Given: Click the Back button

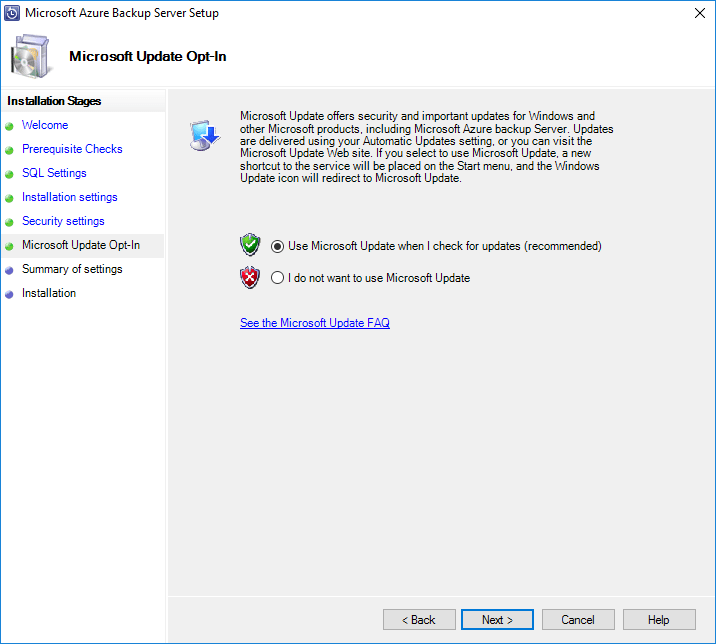Looking at the screenshot, I should pyautogui.click(x=419, y=619).
